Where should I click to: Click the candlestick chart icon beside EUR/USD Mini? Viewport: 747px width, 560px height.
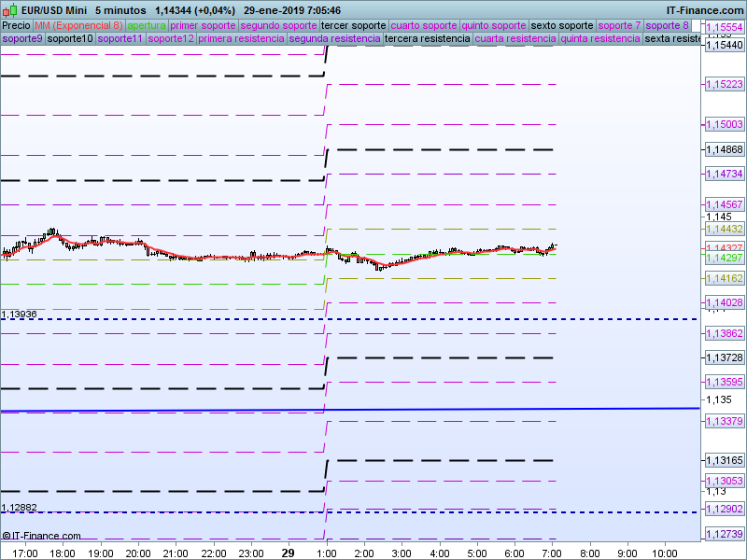tap(7, 10)
